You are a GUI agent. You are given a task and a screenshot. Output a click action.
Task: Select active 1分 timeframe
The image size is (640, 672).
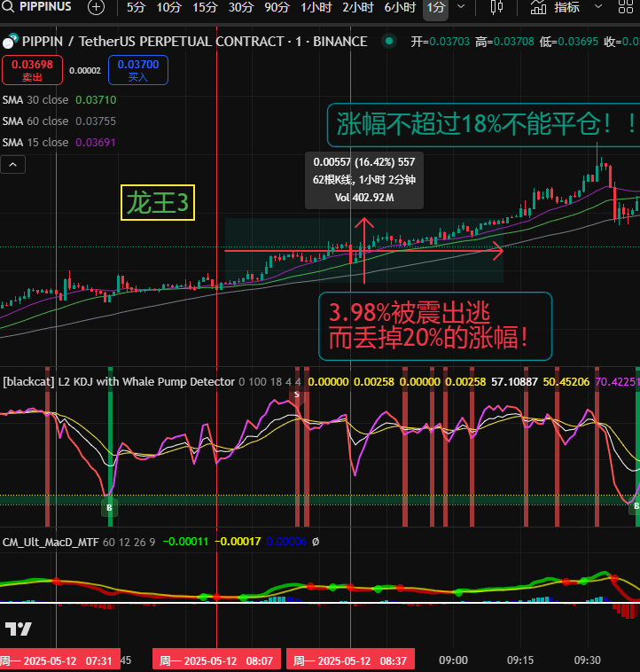(435, 7)
